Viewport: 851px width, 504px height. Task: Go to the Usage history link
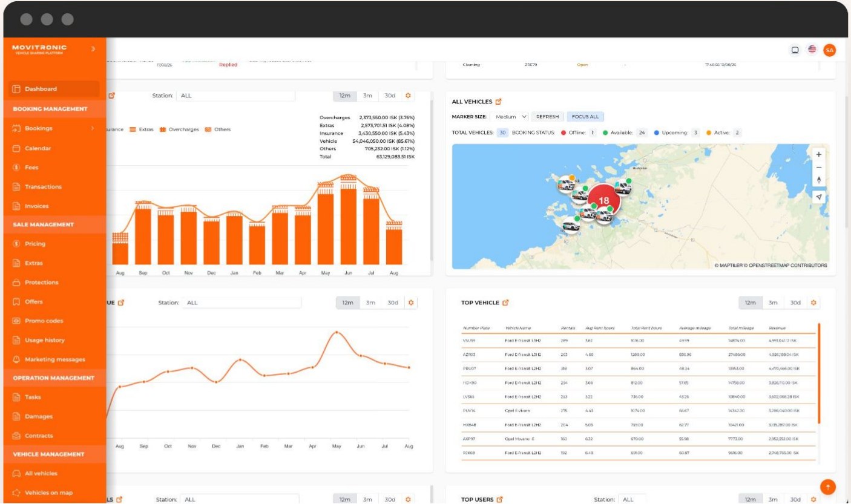pos(45,340)
